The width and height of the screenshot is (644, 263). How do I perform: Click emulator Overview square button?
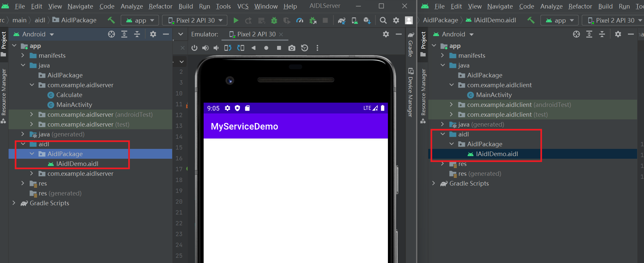click(x=279, y=48)
